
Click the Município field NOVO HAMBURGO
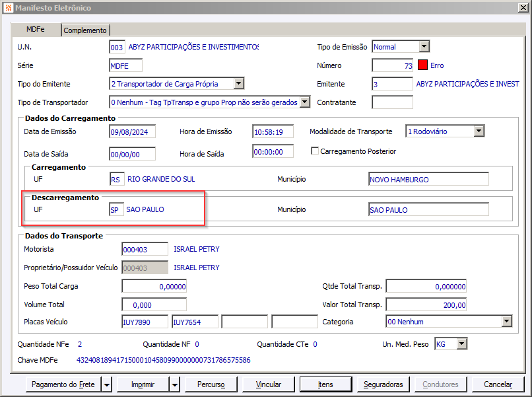click(x=428, y=179)
